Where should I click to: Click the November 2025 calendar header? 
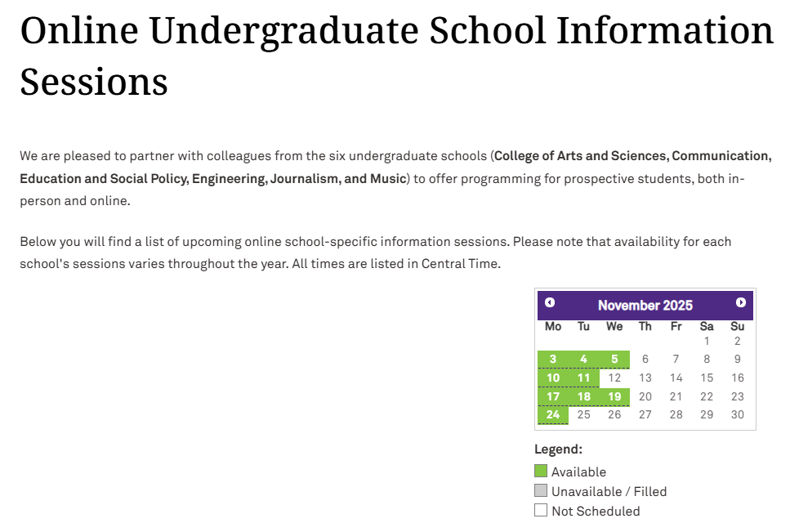[x=645, y=305]
